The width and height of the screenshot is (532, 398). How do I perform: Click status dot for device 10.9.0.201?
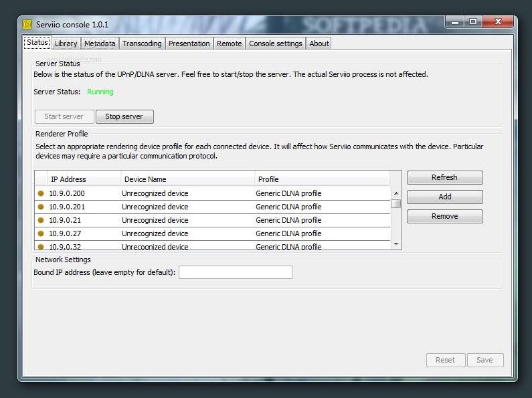tap(41, 207)
